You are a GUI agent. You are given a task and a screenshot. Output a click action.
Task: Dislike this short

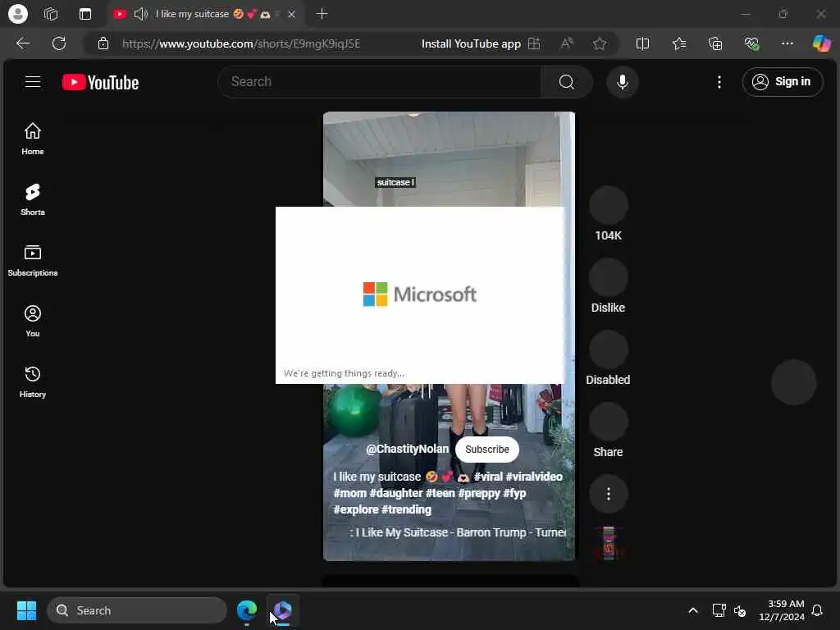608,277
